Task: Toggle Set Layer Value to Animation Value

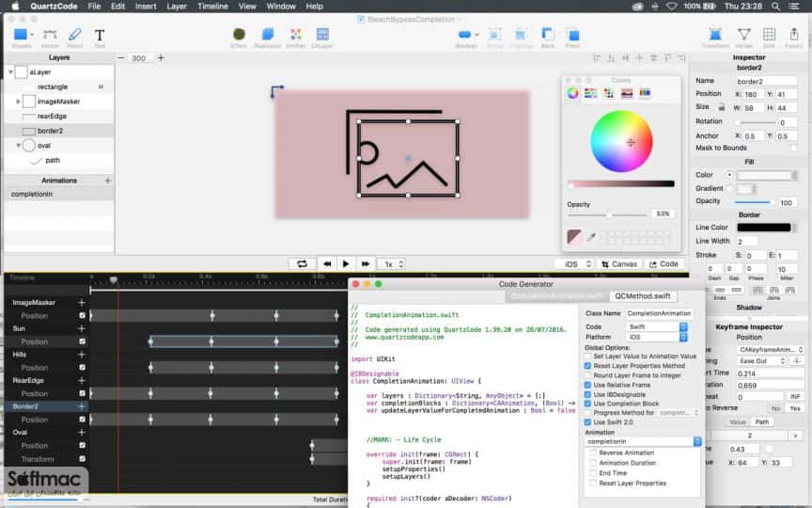Action: [587, 357]
